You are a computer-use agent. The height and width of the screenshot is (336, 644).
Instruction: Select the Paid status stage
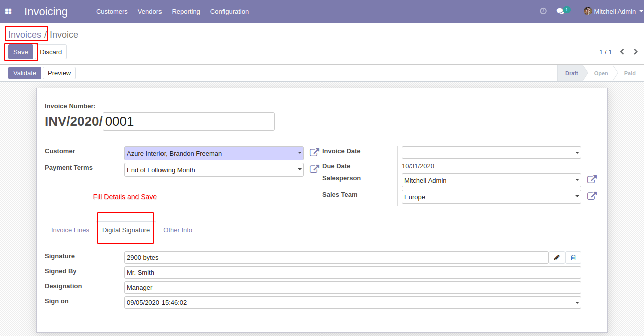click(x=630, y=73)
